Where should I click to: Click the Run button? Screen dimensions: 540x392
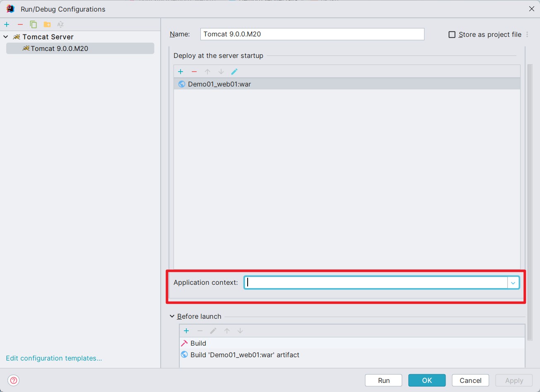383,380
